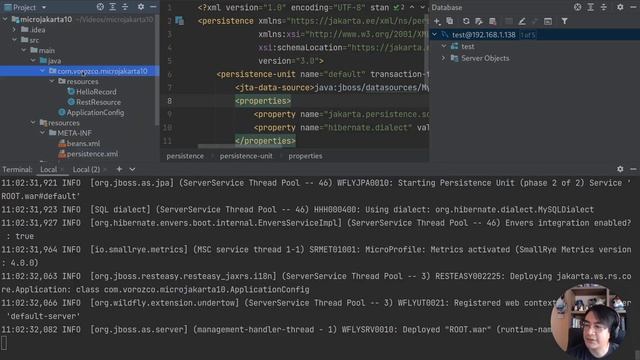The width and height of the screenshot is (640, 360).
Task: Open ApplicationConfig class
Action: click(95, 112)
